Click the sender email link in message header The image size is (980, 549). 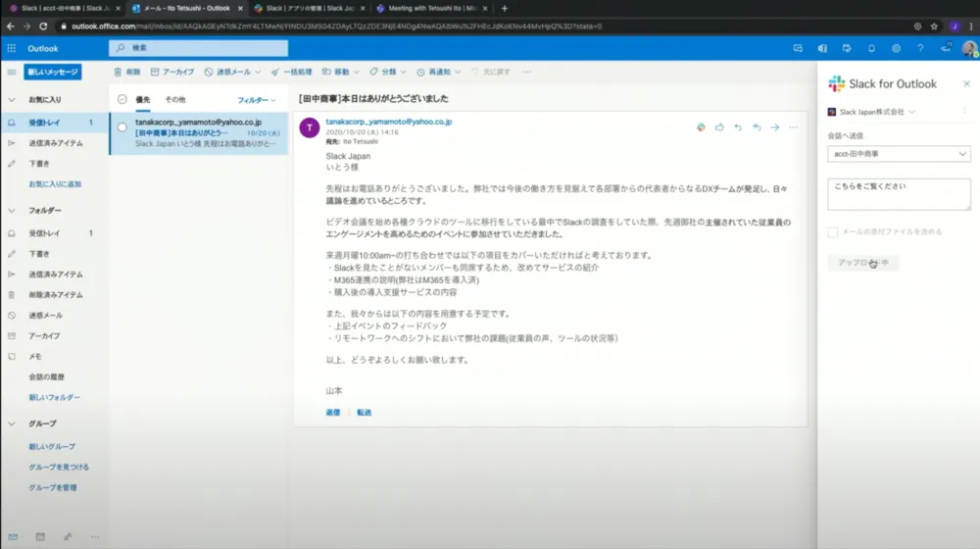pos(389,122)
